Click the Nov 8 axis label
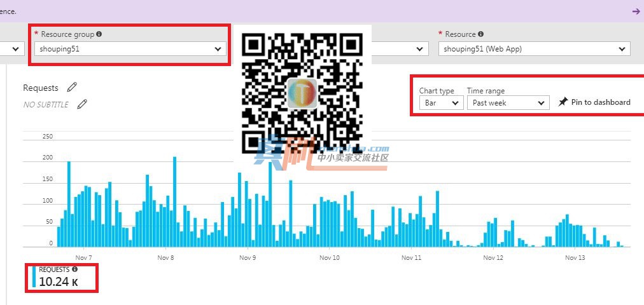The width and height of the screenshot is (644, 305). point(165,257)
